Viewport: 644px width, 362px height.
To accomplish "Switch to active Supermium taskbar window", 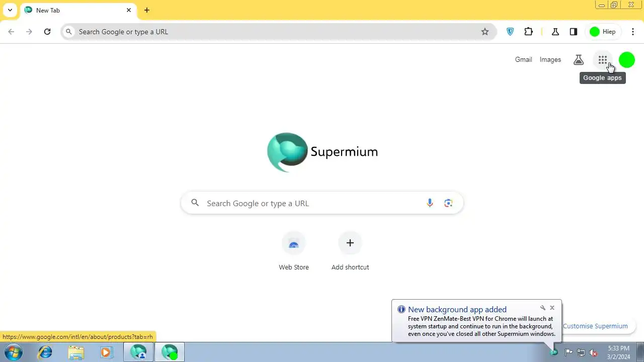I will (x=170, y=352).
